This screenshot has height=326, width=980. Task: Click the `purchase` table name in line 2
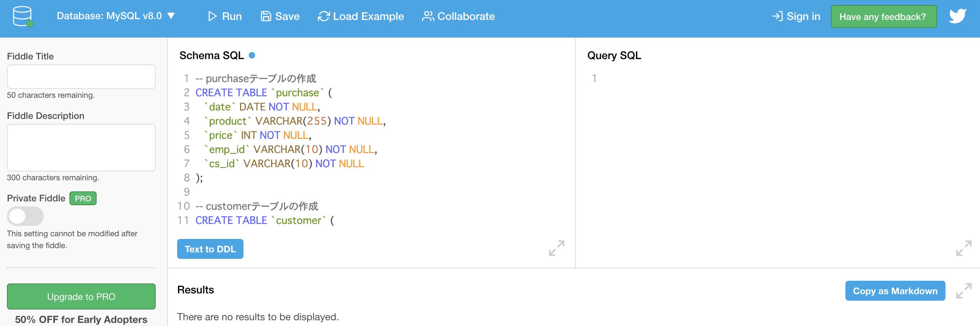pyautogui.click(x=298, y=93)
